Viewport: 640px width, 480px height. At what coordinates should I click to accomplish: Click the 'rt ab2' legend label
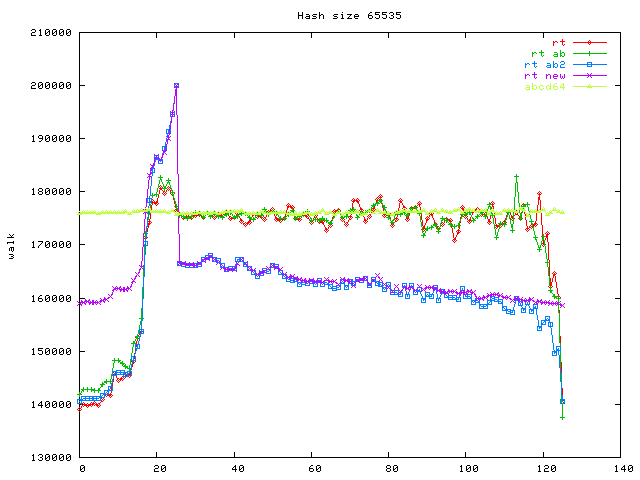point(545,64)
